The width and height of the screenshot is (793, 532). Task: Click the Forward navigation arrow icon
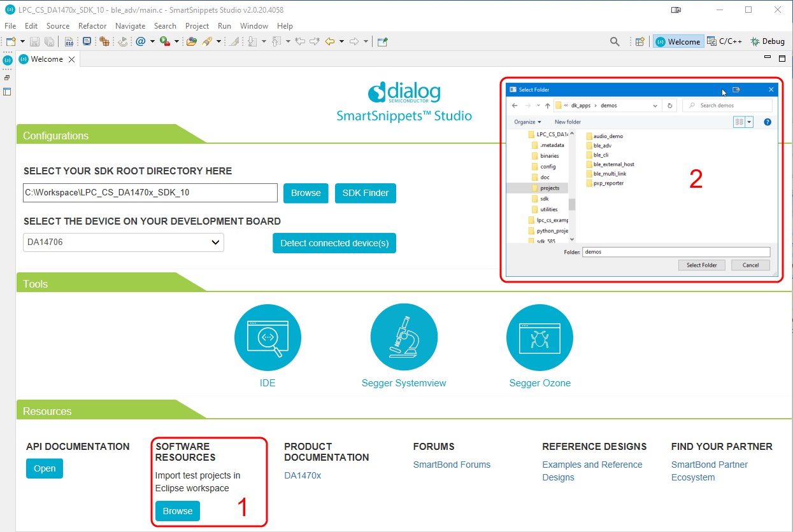click(x=354, y=41)
